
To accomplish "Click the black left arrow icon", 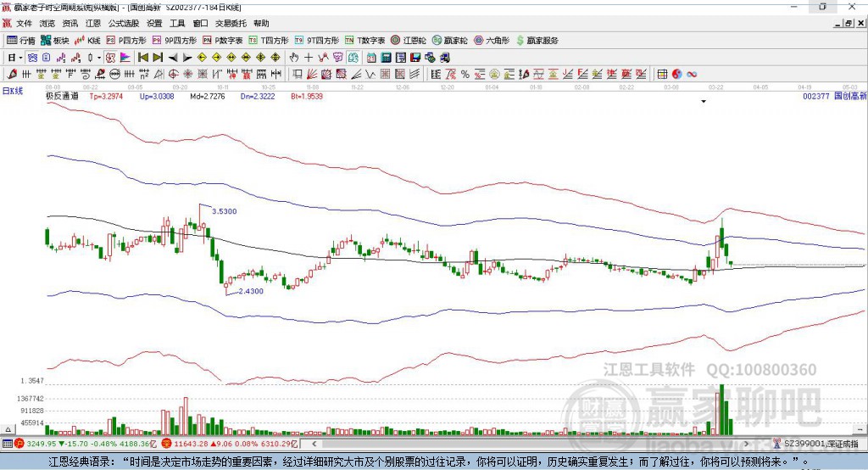I will coord(173,58).
